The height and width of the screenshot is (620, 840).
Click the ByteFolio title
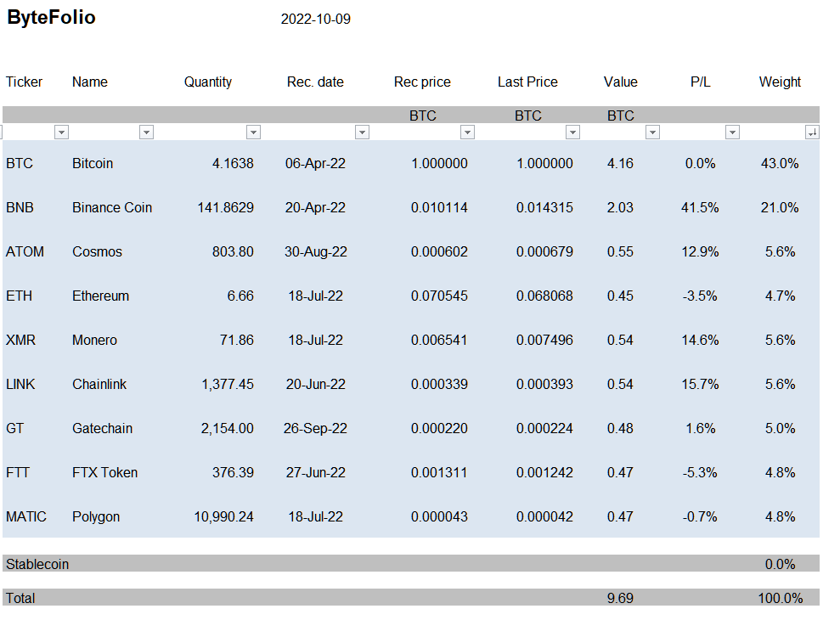[x=52, y=18]
